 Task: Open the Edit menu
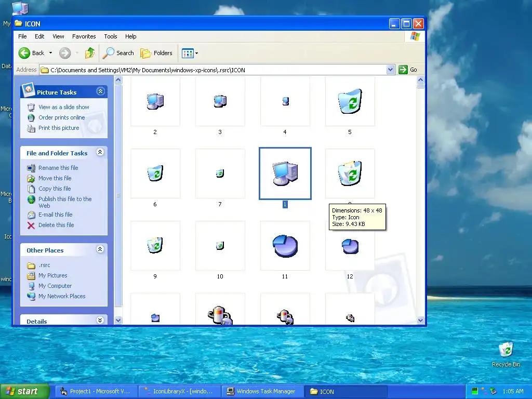click(x=39, y=36)
